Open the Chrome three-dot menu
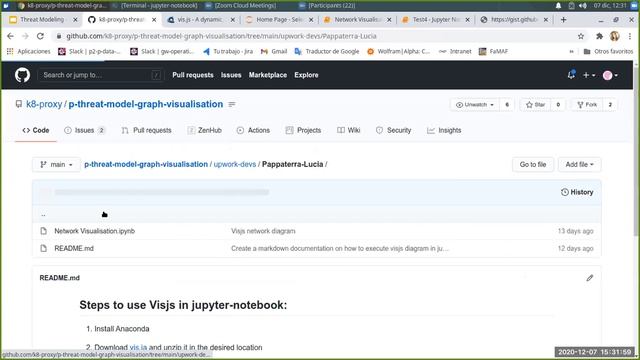The width and height of the screenshot is (640, 360). click(630, 36)
